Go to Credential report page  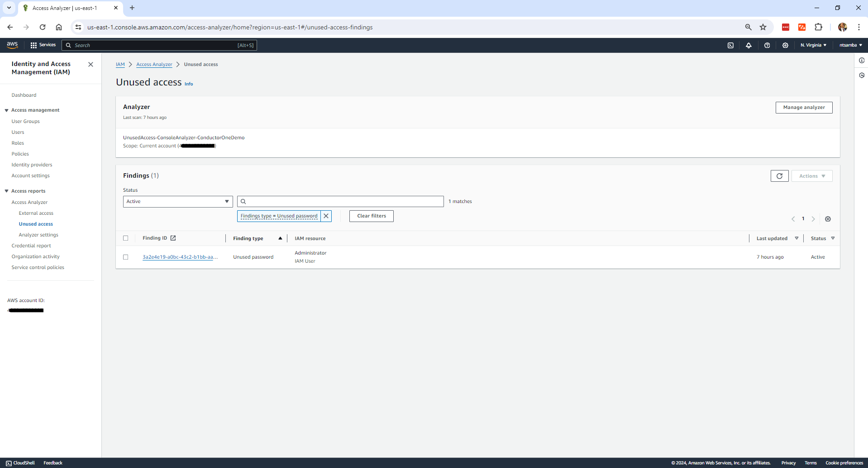(31, 246)
